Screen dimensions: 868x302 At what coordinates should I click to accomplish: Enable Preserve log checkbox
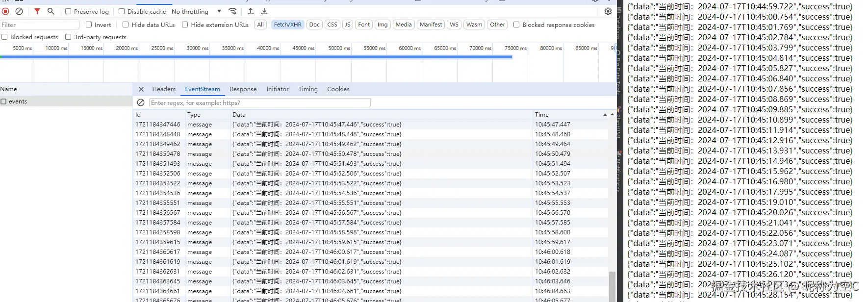coord(68,11)
